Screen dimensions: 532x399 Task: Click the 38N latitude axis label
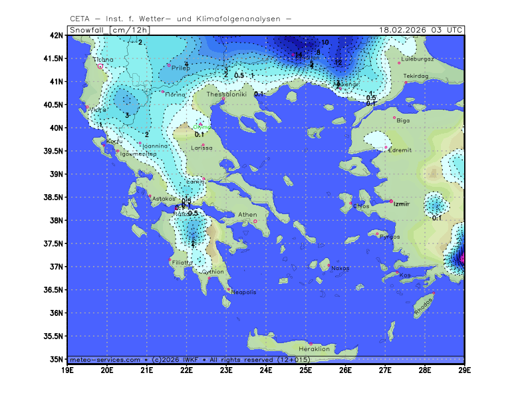(x=58, y=220)
